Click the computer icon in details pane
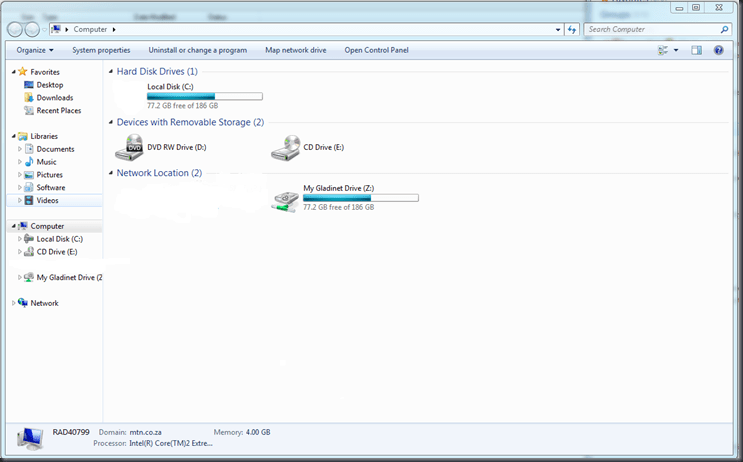Viewport: 743px width, 462px height. (30, 438)
